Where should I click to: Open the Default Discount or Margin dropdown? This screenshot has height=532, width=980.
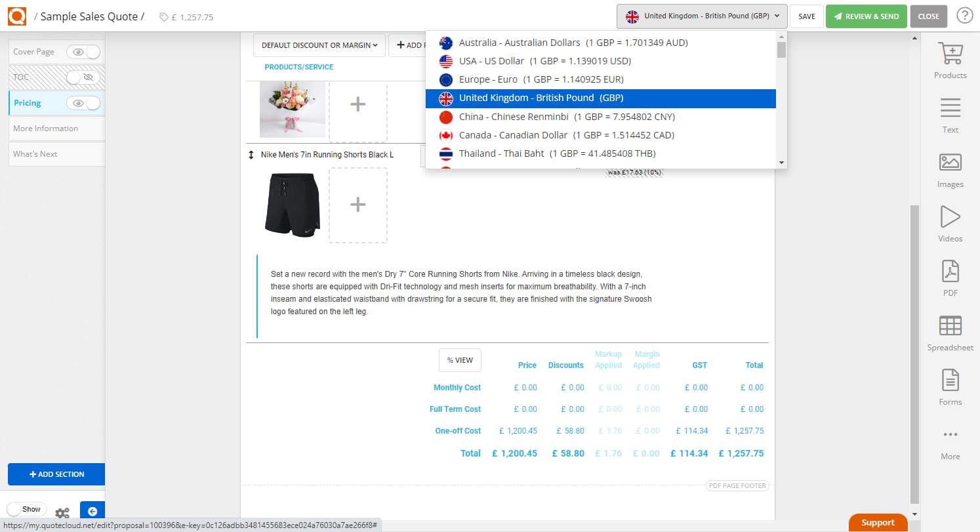click(x=319, y=45)
